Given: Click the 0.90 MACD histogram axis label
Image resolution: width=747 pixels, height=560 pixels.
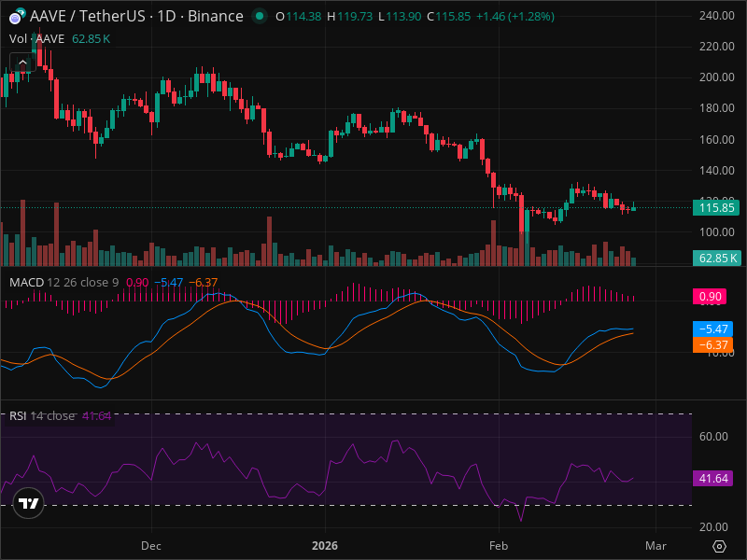Looking at the screenshot, I should pyautogui.click(x=710, y=296).
